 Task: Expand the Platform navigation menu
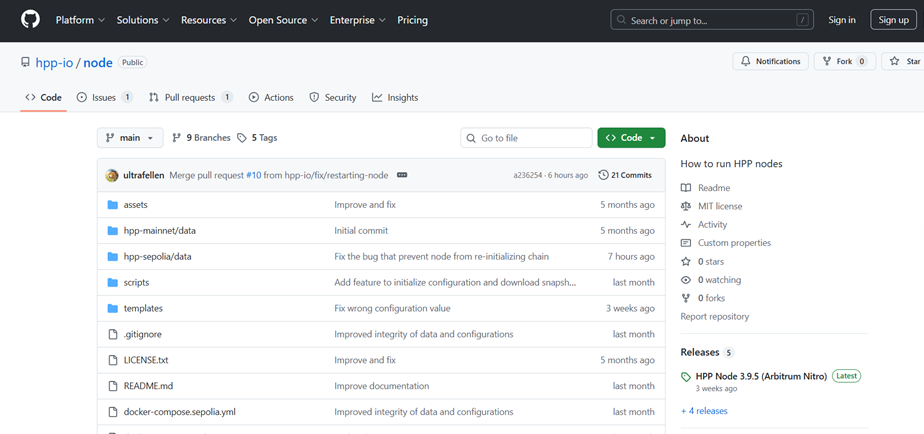coord(80,20)
